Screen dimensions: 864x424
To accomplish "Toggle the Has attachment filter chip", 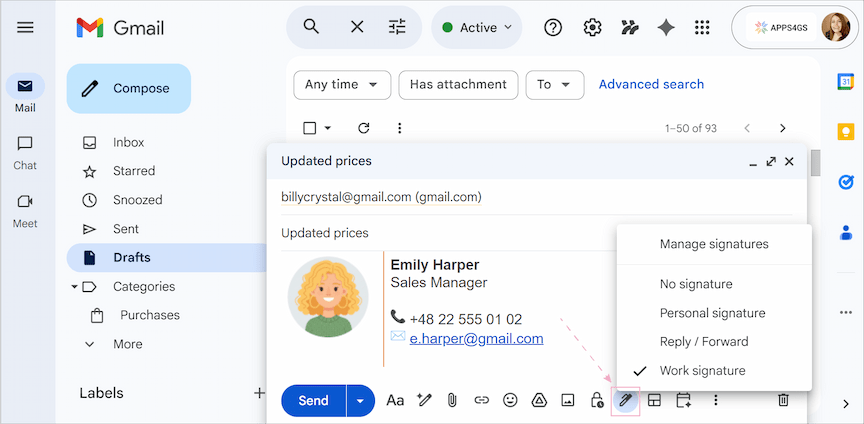I will (x=458, y=85).
